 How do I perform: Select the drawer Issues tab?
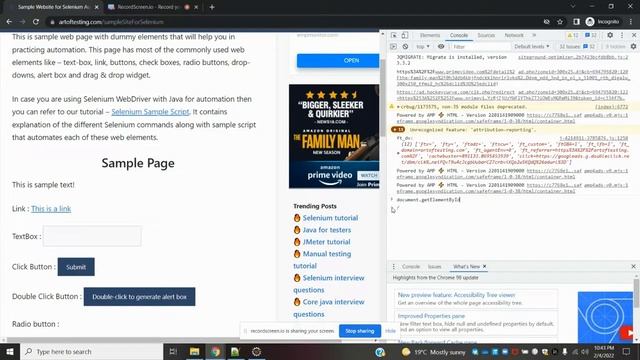[x=434, y=267]
